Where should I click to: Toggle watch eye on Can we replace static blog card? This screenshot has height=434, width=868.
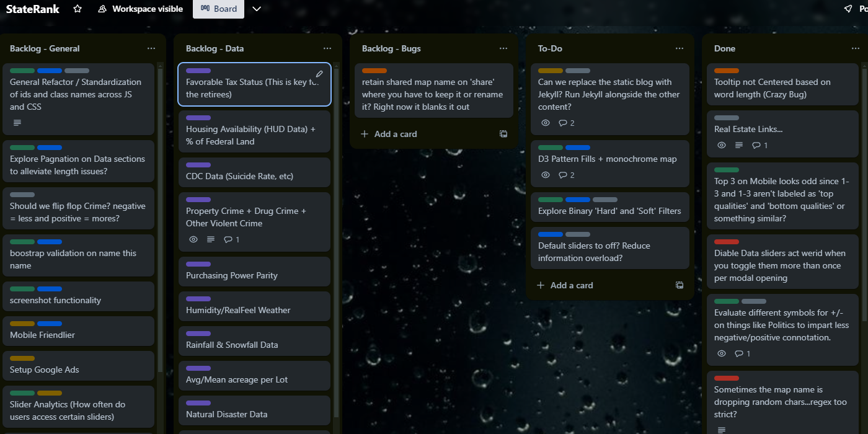coord(544,123)
